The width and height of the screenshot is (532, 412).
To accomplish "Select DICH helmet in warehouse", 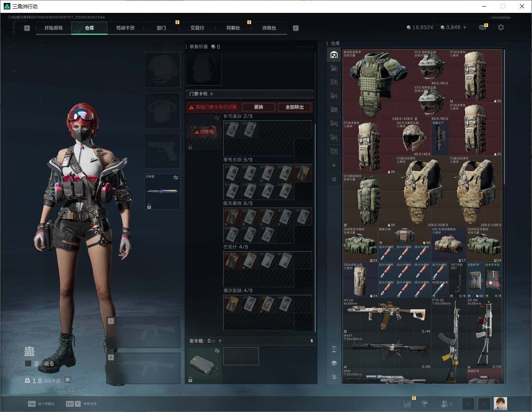I will click(413, 138).
